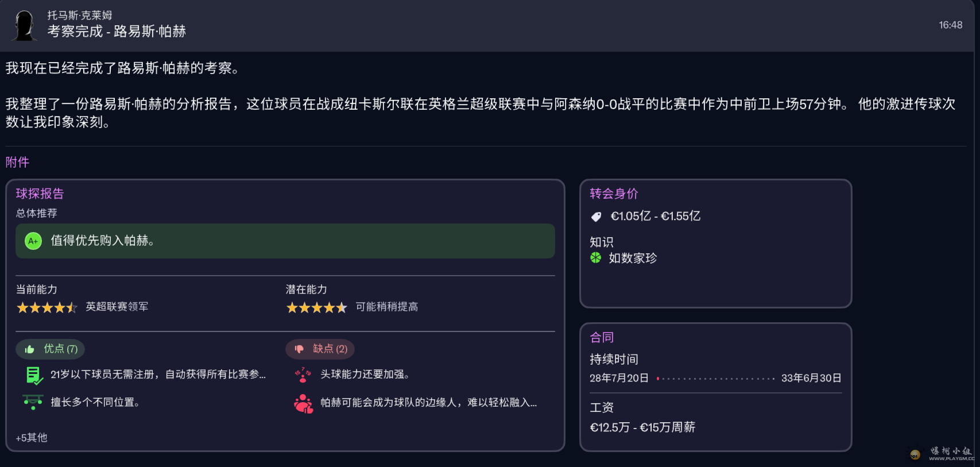The image size is (980, 467).
Task: Click the versatile positions icon
Action: (x=33, y=402)
